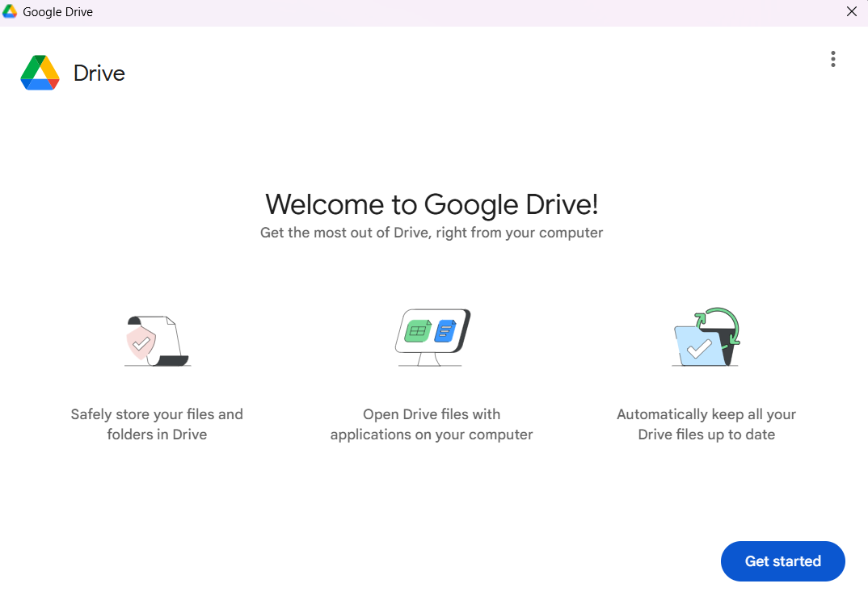Click 'Open Drive files with applications' text
This screenshot has width=868, height=592.
432,424
